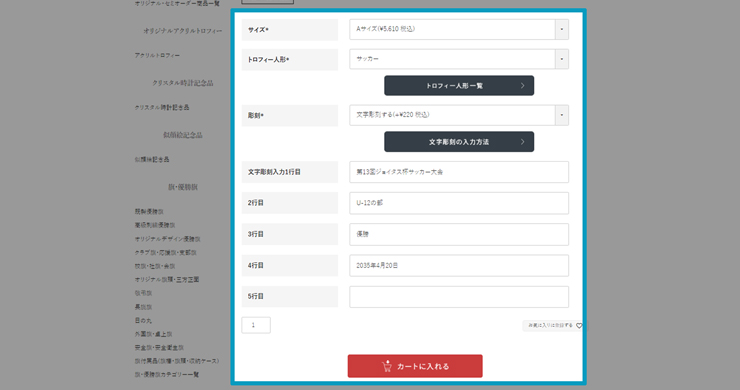The image size is (740, 390).
Task: Add to favorites with お気に入り button
Action: point(554,325)
